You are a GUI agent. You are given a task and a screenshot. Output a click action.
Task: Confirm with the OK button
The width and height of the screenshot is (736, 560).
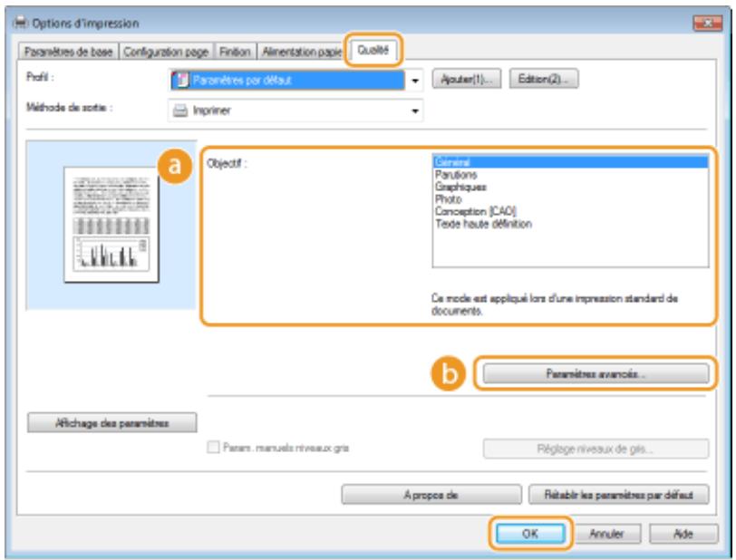[530, 534]
